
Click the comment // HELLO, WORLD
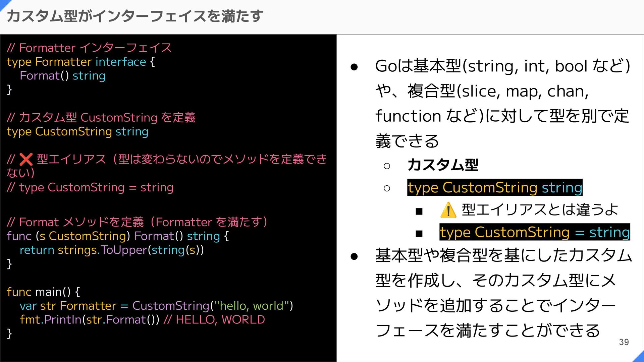[x=214, y=320]
